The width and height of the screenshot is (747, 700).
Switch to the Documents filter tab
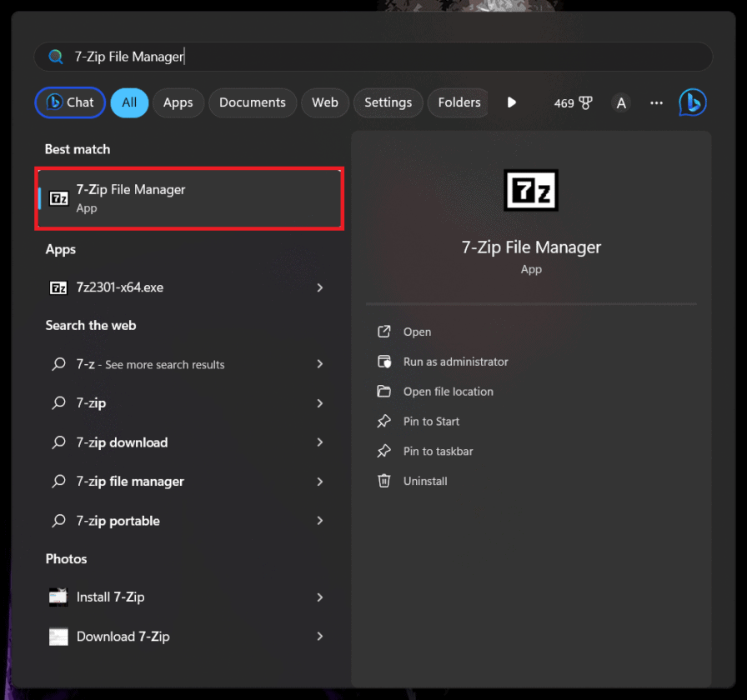[253, 102]
